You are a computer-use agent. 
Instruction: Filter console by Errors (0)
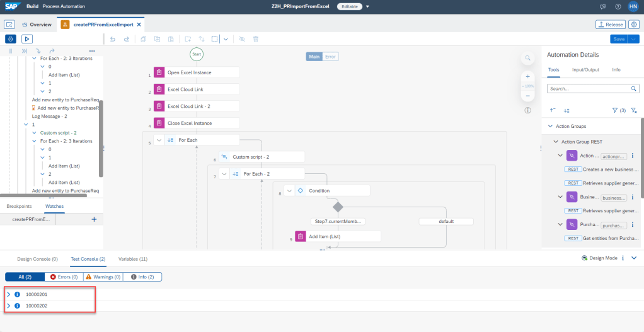click(x=63, y=277)
